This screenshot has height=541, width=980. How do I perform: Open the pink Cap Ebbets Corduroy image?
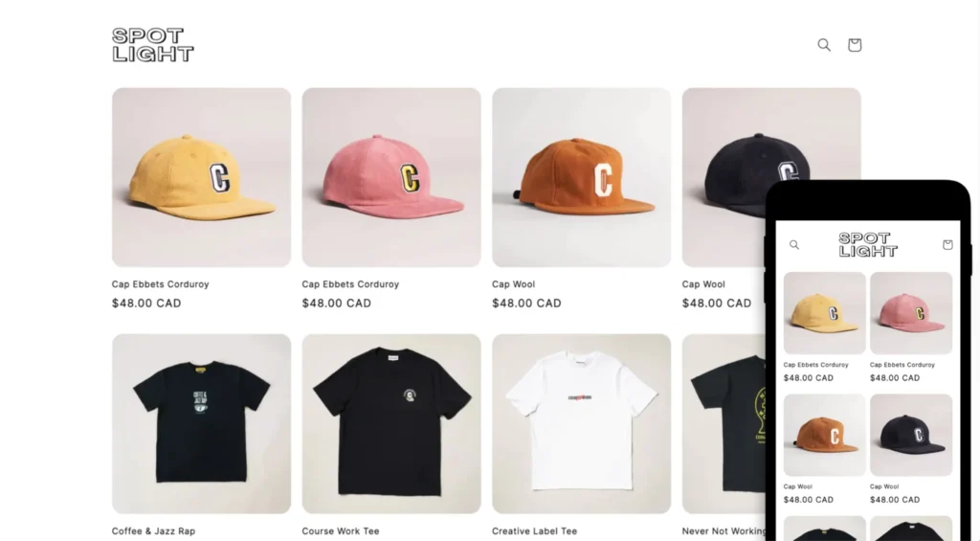[x=391, y=178]
